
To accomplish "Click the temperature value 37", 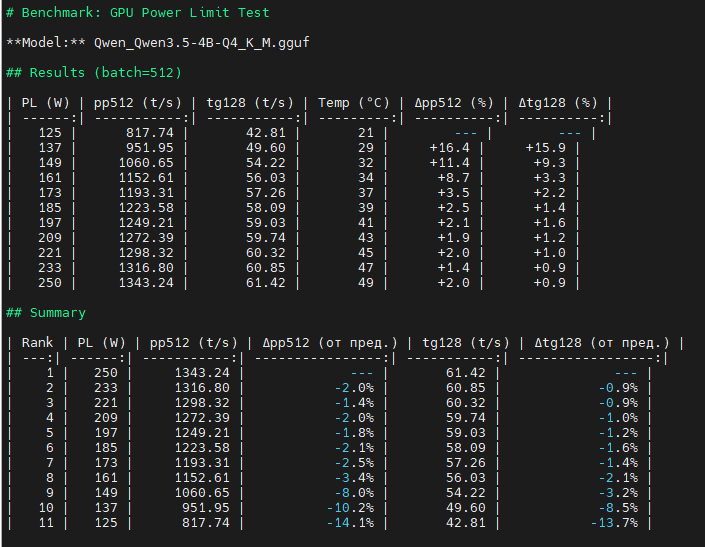I will pyautogui.click(x=366, y=193).
